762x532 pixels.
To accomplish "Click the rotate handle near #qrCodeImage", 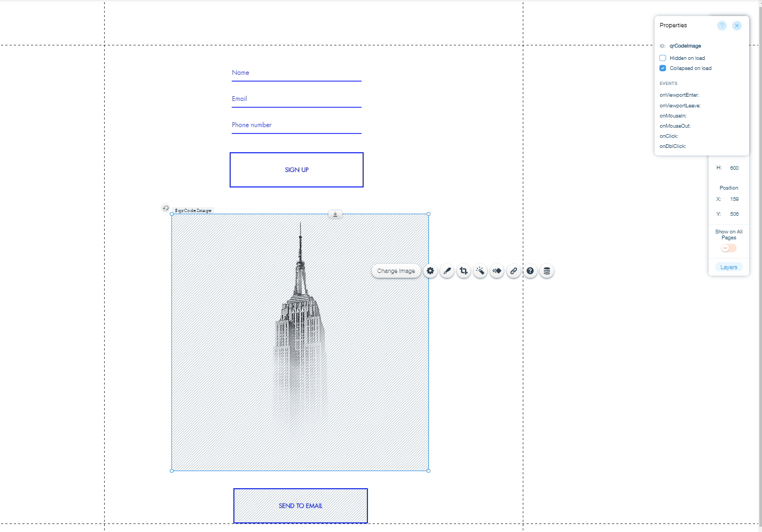I will [x=166, y=208].
